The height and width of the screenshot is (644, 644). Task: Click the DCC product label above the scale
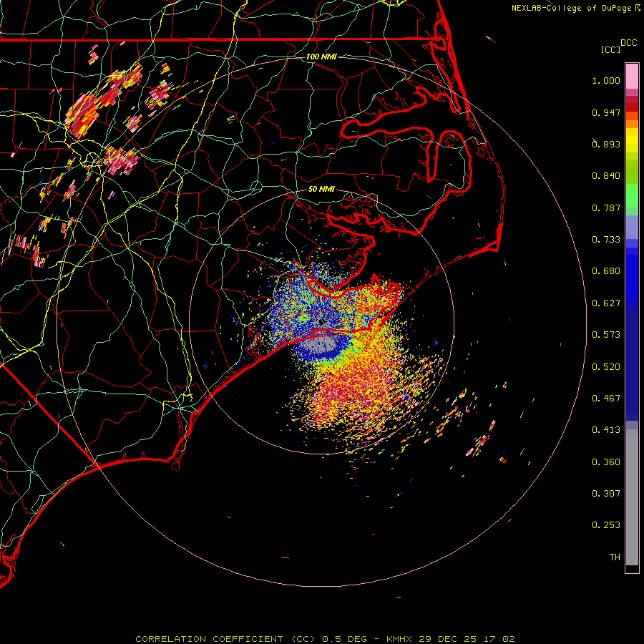coord(628,43)
